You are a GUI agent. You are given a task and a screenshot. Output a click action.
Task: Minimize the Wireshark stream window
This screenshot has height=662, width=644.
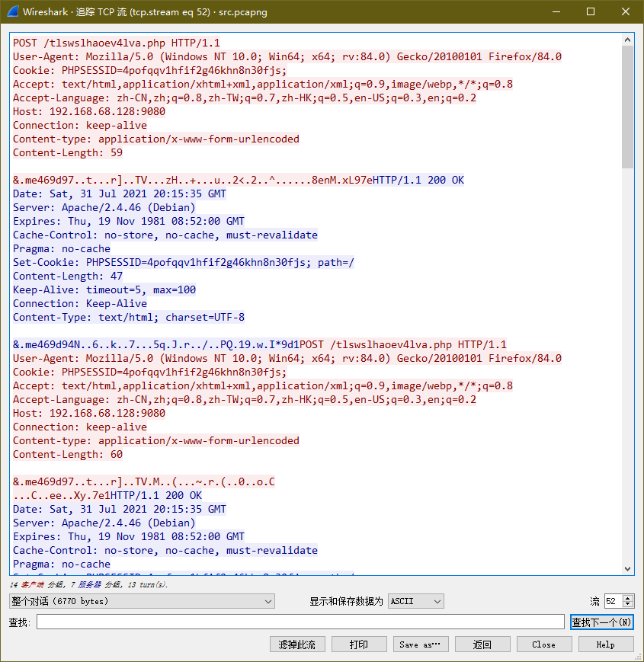pos(556,12)
